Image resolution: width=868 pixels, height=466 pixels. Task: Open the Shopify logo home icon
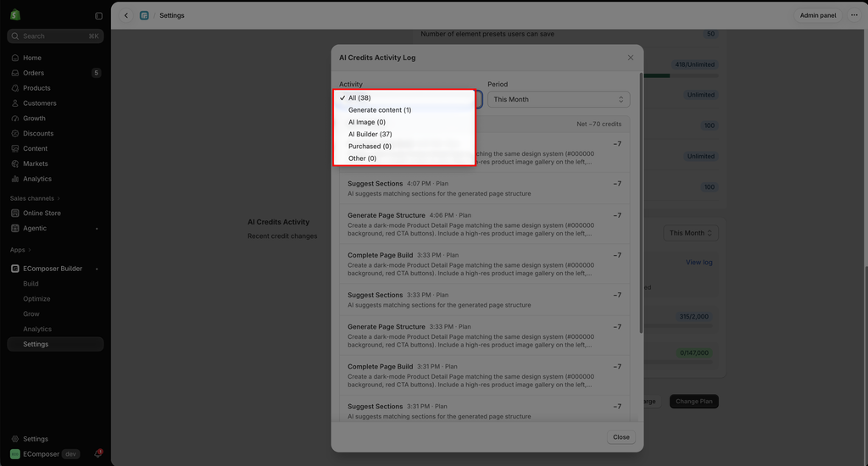15,15
